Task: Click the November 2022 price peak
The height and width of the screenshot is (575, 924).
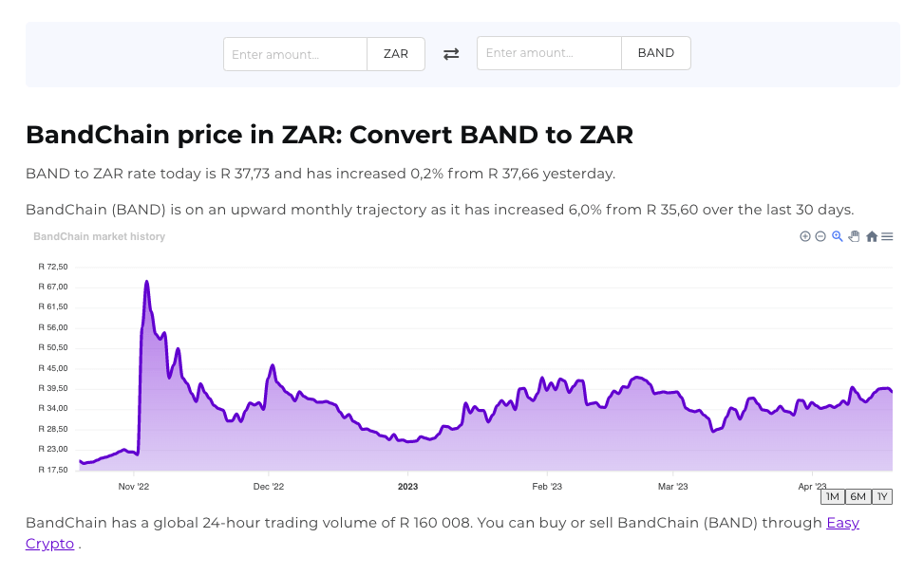Action: 147,282
